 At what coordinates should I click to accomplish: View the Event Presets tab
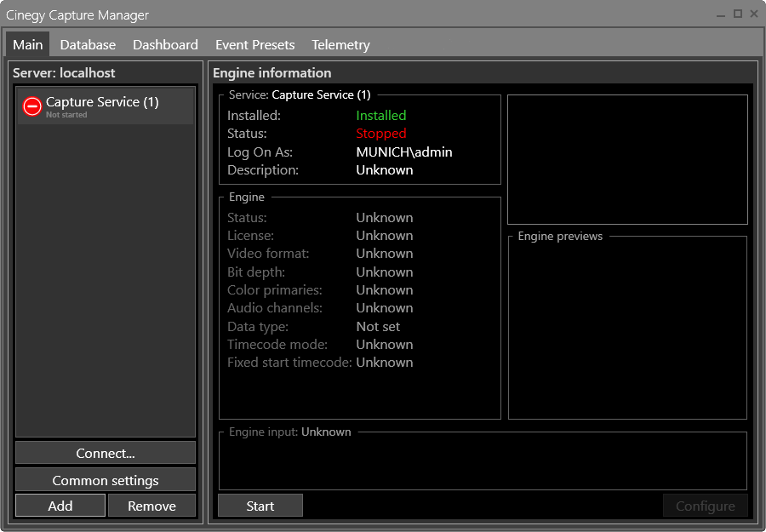[254, 44]
